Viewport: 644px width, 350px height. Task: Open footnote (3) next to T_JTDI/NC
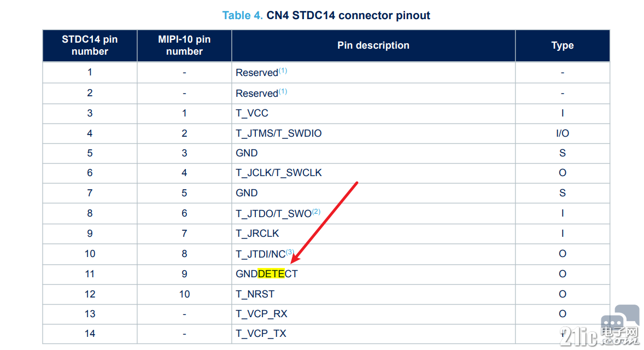pos(290,252)
